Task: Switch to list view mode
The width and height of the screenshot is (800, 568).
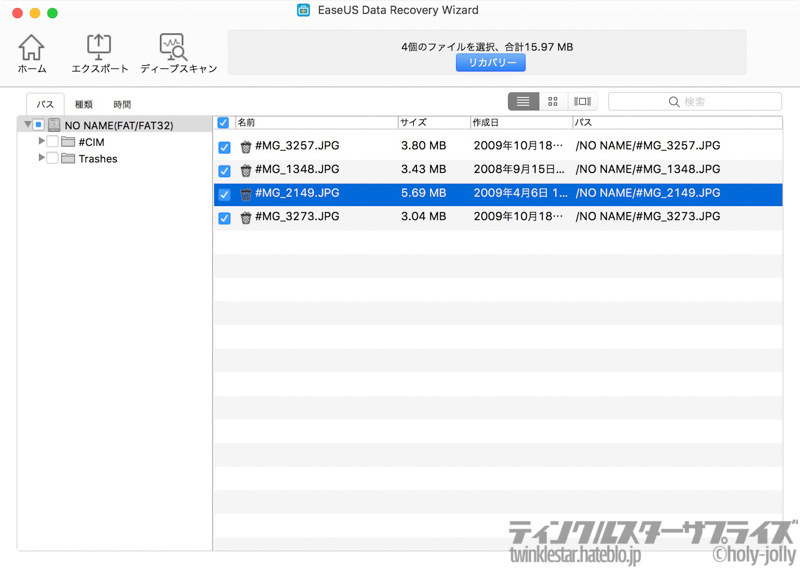Action: click(523, 102)
